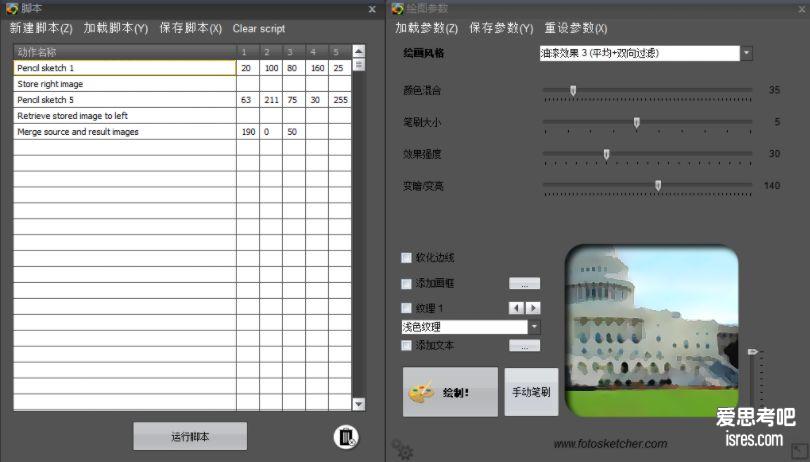This screenshot has width=810, height=462.
Task: Enable the 纹理 1 checkbox
Action: click(407, 308)
